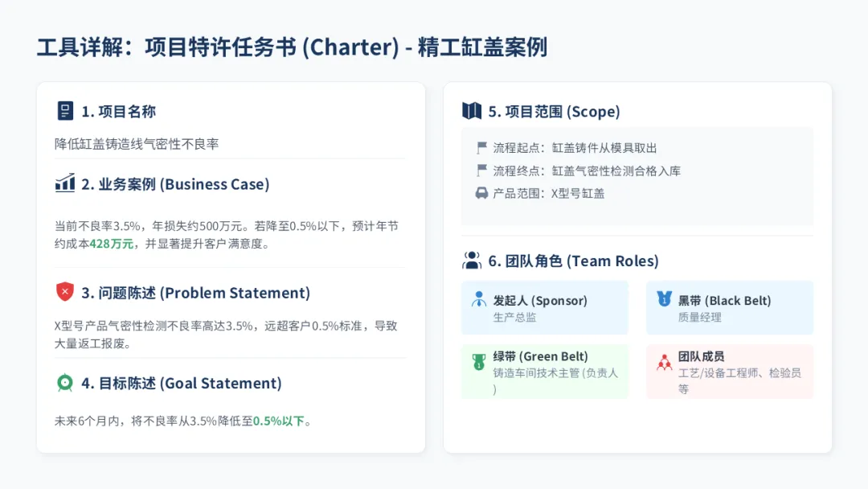Click the Black Belt medal icon
This screenshot has height=489, width=868.
(x=663, y=299)
